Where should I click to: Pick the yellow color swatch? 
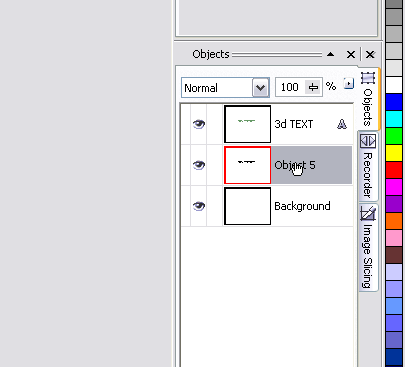394,153
